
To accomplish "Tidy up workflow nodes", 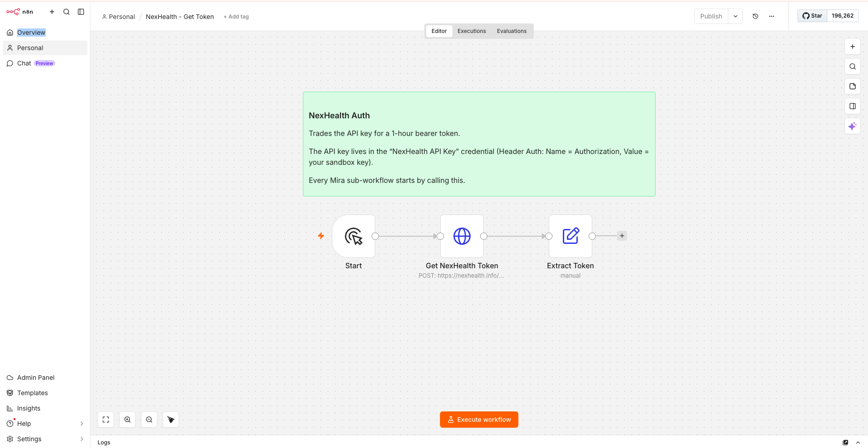I will [171, 420].
